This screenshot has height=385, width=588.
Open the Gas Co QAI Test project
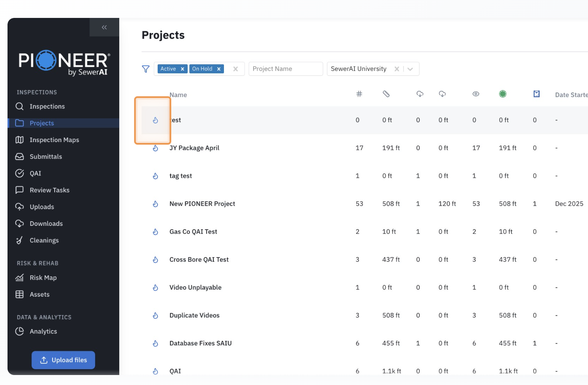coord(193,232)
